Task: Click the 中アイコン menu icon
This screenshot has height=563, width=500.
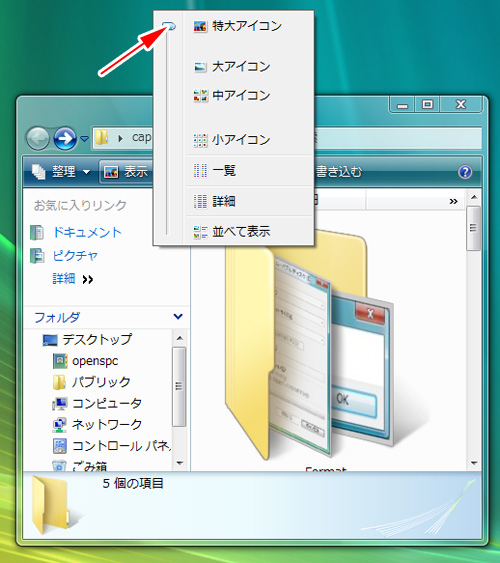Action: 200,96
